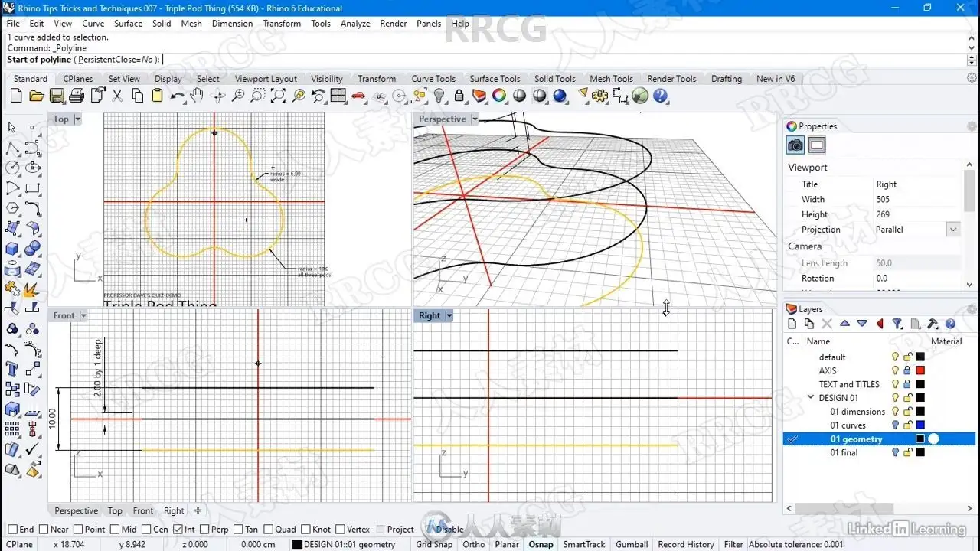Enable the Quad osnap checkbox
980x551 pixels.
point(267,529)
